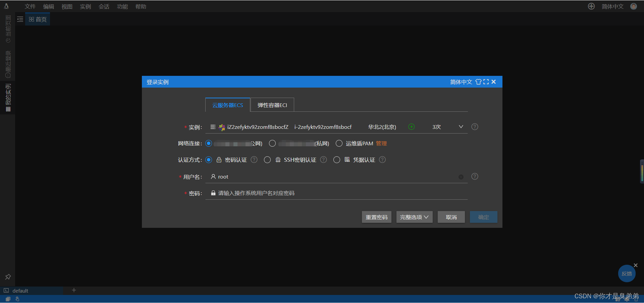Open the 管理 link

click(381, 144)
